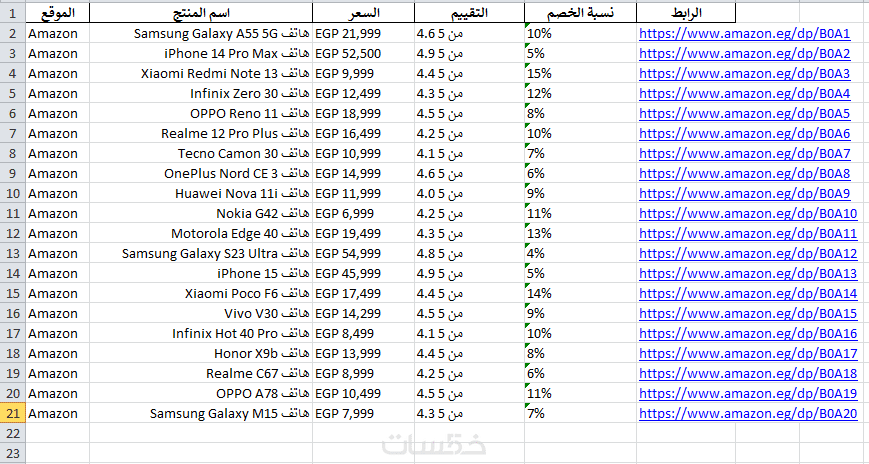
Task: Select the 15% discount cell
Action: click(x=580, y=74)
